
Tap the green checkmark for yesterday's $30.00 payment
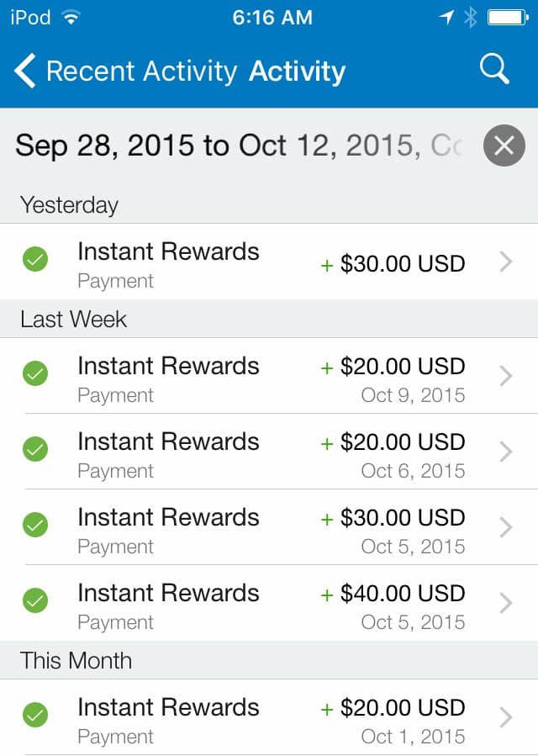(35, 259)
